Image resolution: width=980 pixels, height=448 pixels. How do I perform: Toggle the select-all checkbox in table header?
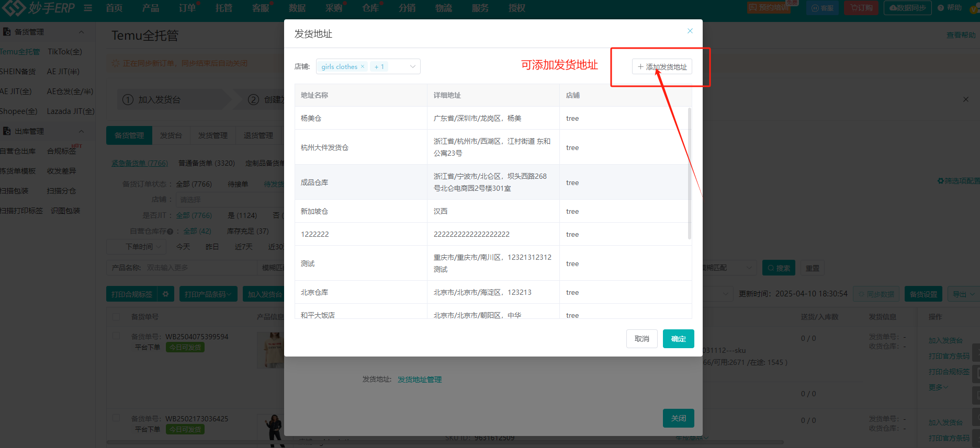[116, 316]
